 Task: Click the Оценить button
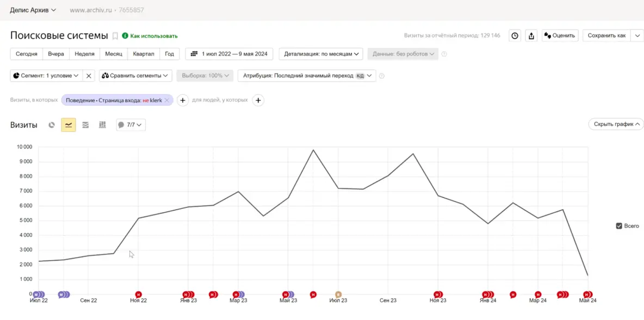tap(559, 36)
